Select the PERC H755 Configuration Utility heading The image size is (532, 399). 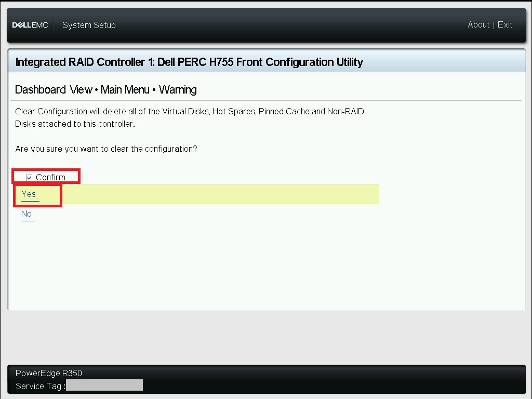[x=189, y=62]
